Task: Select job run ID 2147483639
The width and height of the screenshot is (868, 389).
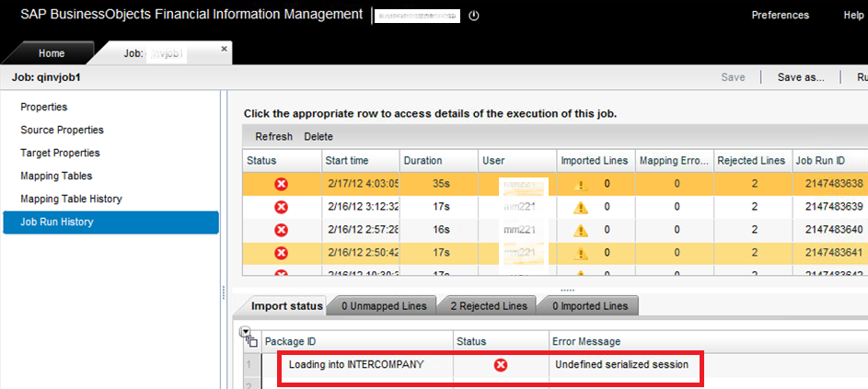Action: coord(835,207)
